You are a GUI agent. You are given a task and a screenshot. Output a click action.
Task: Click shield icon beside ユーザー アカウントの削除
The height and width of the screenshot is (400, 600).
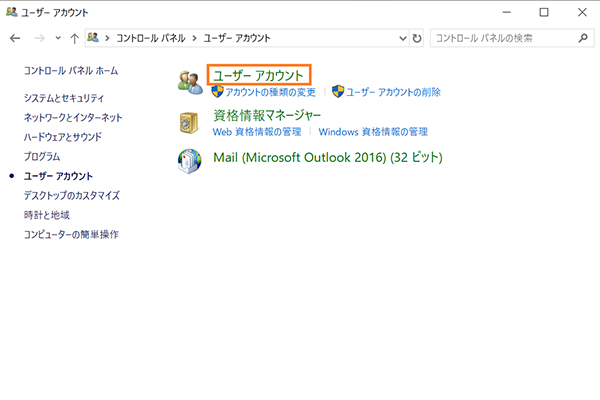point(338,91)
